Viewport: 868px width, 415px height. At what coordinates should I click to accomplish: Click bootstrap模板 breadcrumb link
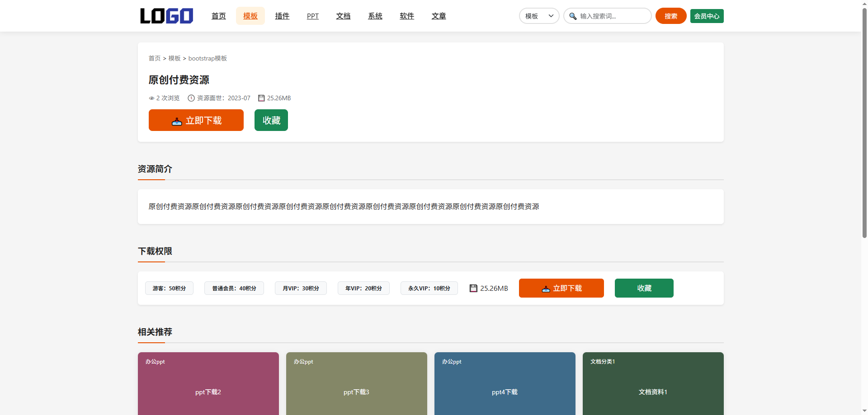coord(208,58)
